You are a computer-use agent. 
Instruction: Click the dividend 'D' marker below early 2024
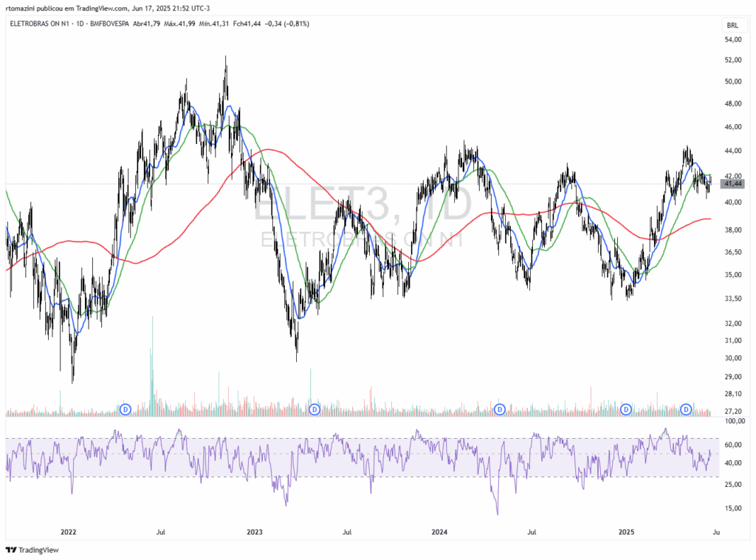coord(500,409)
